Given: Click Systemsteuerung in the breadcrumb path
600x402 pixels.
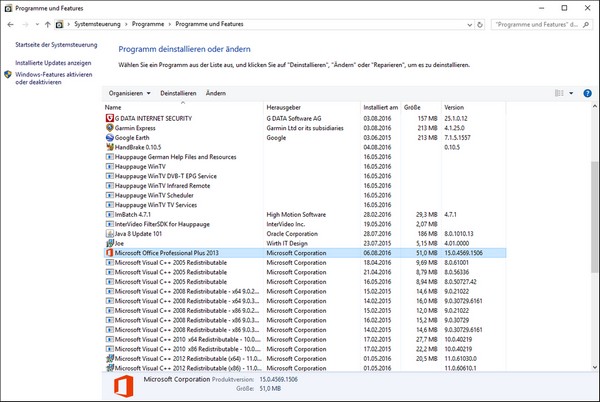Looking at the screenshot, I should tap(97, 24).
